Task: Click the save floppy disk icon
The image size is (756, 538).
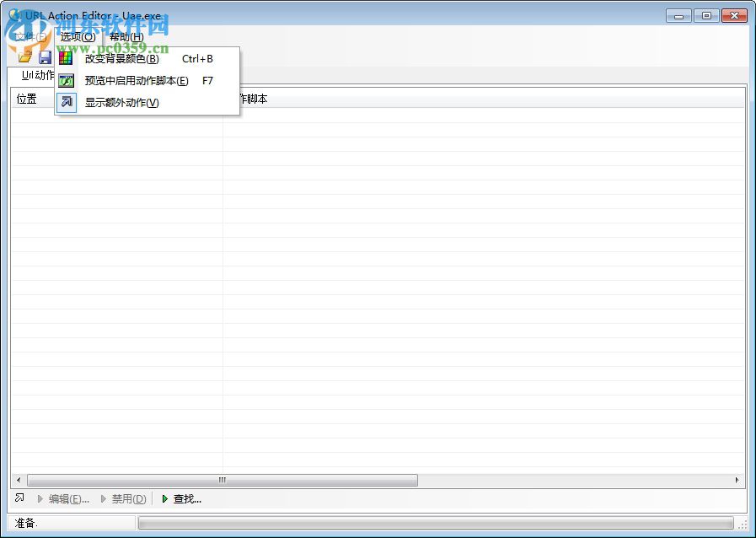Action: [45, 56]
